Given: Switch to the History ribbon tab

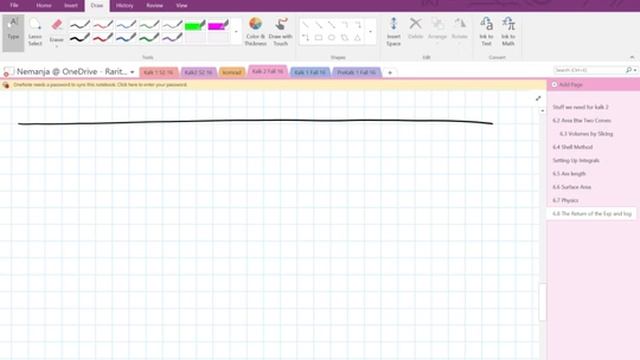Looking at the screenshot, I should click(x=124, y=5).
